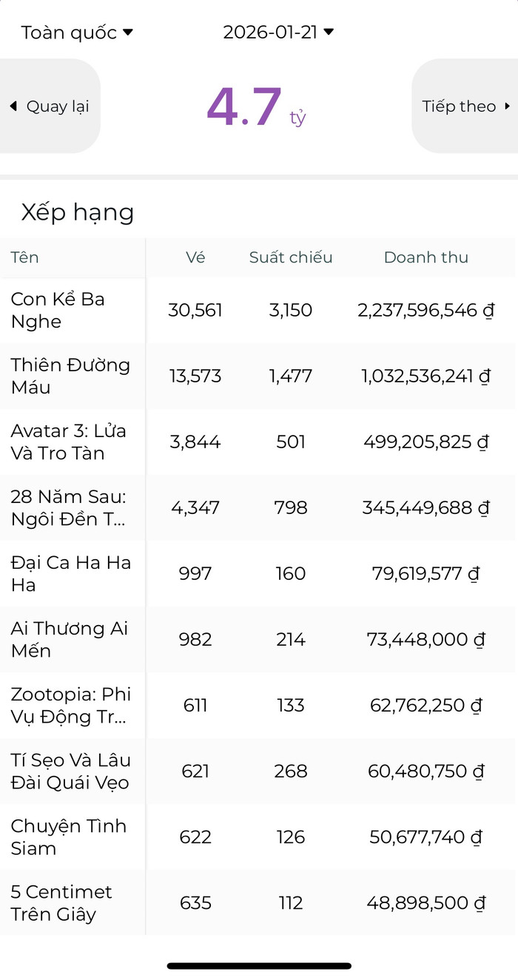
Task: Select the Zootopia: Phi Vụ Động Trời row
Action: point(70,705)
